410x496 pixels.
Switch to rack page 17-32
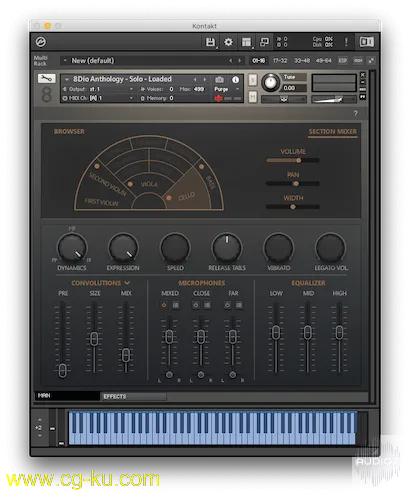pyautogui.click(x=280, y=60)
